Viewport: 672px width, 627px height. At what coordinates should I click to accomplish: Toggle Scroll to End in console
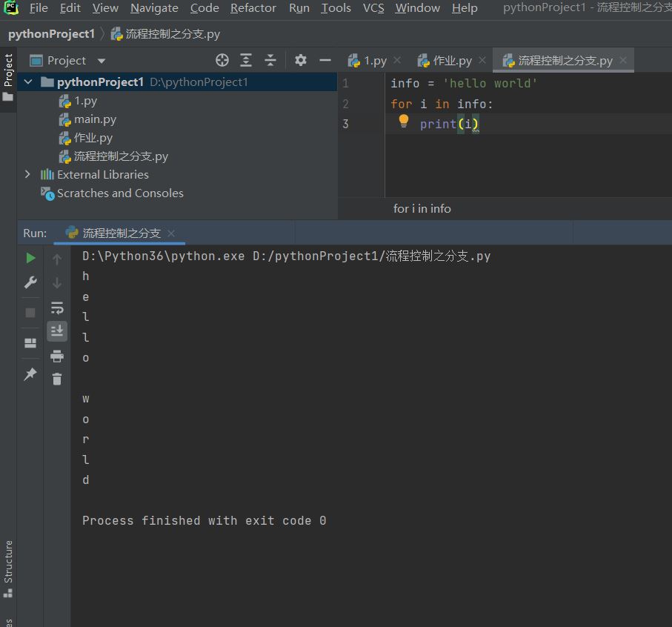click(x=57, y=331)
